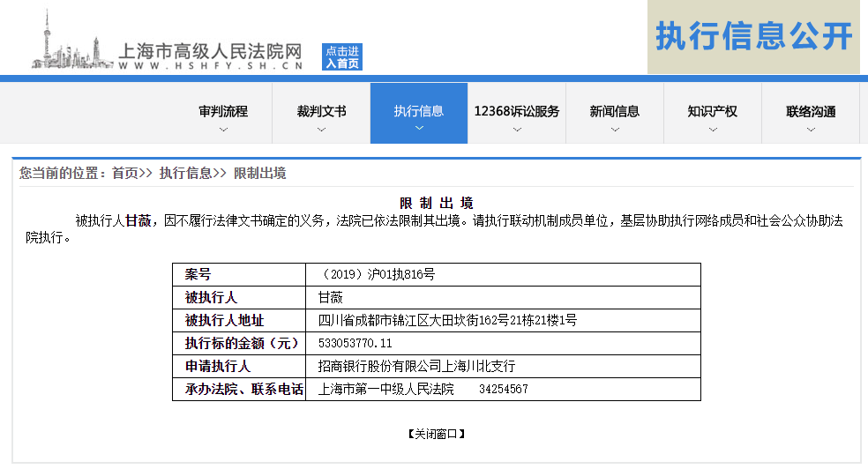This screenshot has height=469, width=868.
Task: Expand chevron under 联络沟通
Action: point(812,130)
